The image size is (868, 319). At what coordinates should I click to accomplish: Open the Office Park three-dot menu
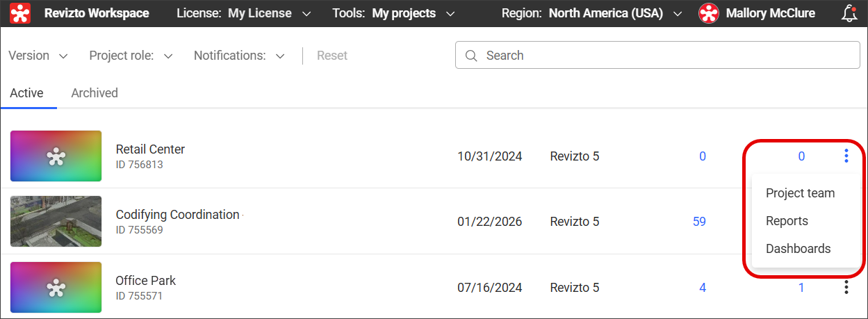click(x=846, y=287)
